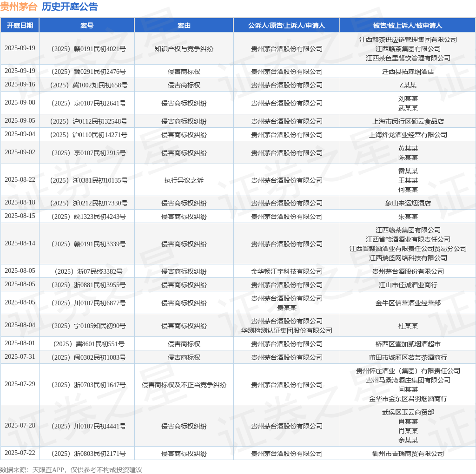Click the cause 执行异议之诉
This screenshot has width=476, height=474.
pyautogui.click(x=184, y=181)
